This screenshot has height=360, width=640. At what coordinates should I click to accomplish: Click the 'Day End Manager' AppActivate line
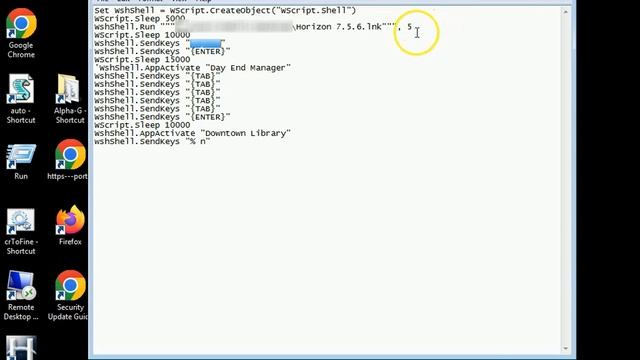point(192,68)
